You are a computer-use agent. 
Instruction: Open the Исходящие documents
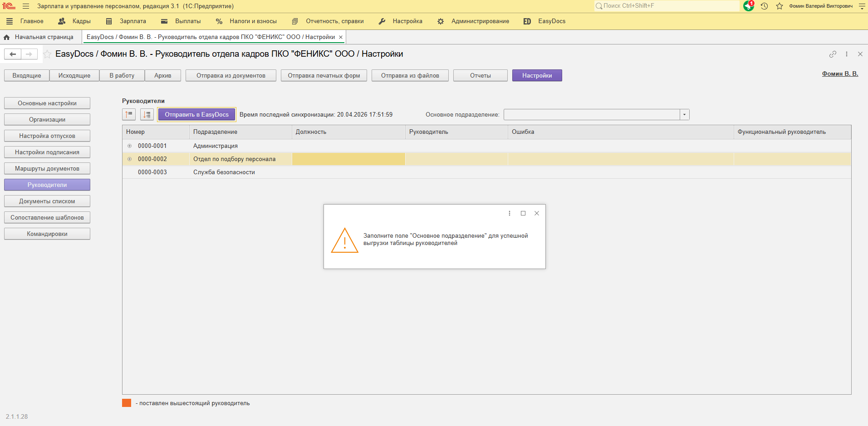[74, 76]
